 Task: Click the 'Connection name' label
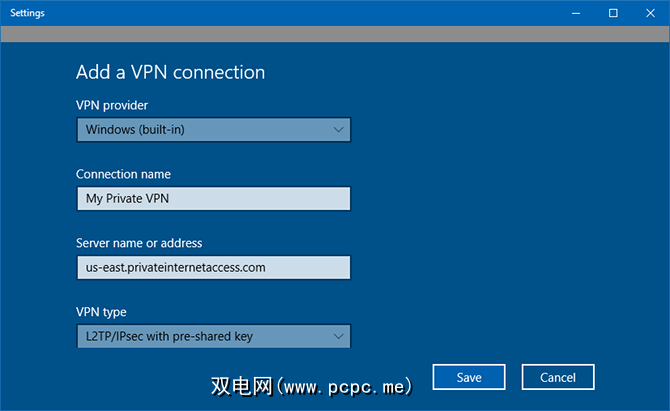pyautogui.click(x=123, y=174)
